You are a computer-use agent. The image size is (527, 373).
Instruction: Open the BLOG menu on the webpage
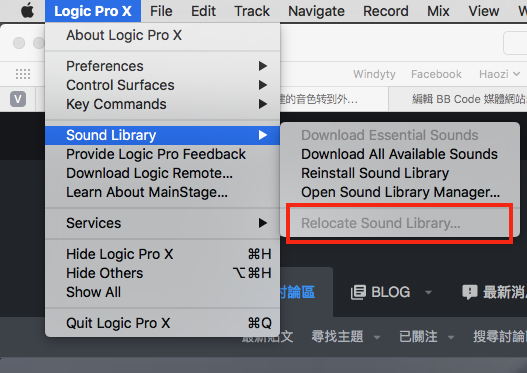point(391,292)
